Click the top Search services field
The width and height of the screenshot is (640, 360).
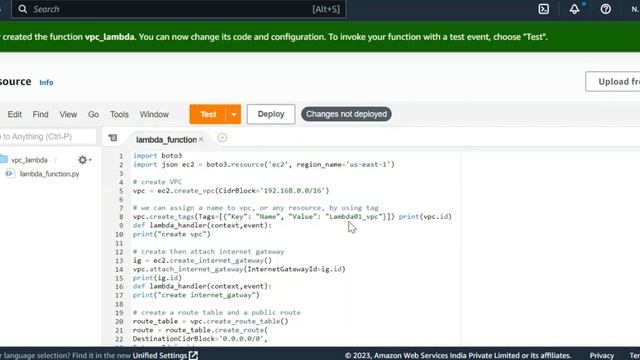click(179, 9)
